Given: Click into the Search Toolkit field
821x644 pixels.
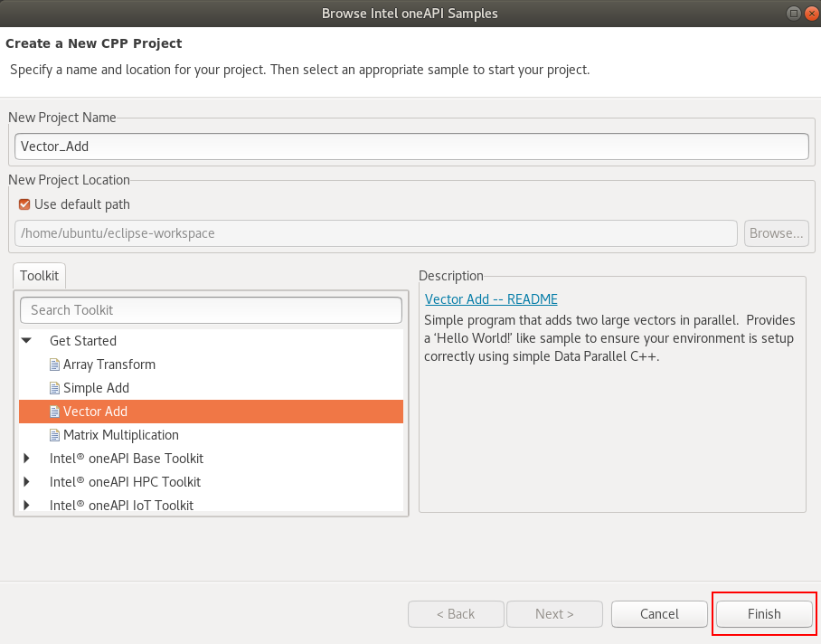Looking at the screenshot, I should tap(211, 310).
